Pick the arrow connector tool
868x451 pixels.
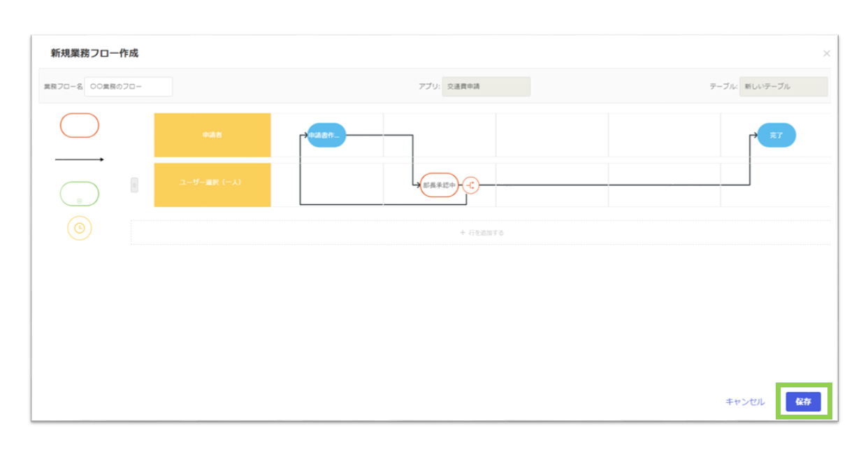[x=80, y=159]
